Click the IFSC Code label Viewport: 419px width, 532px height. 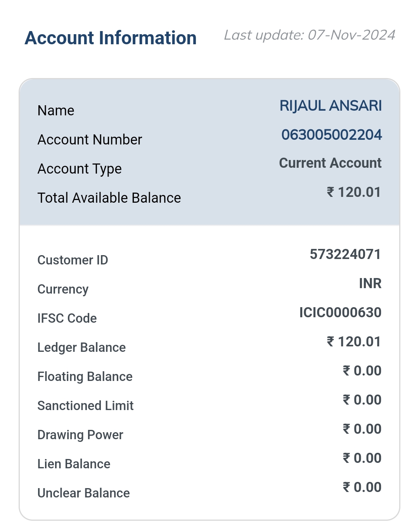click(67, 318)
